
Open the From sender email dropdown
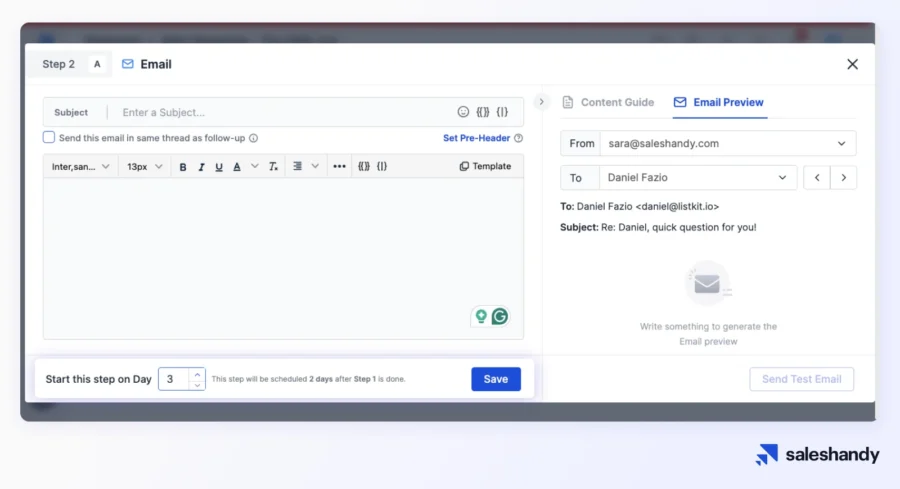727,144
